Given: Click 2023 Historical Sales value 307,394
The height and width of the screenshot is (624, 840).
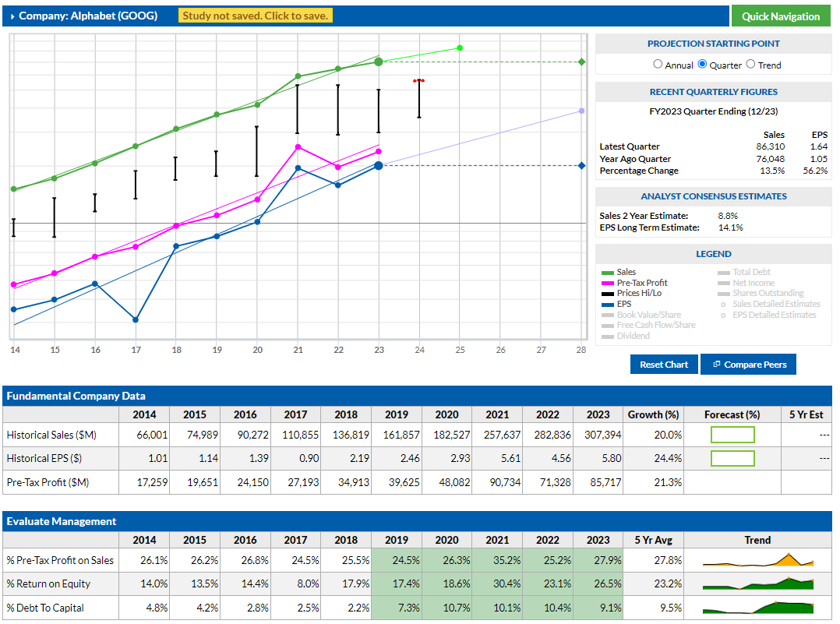Looking at the screenshot, I should point(602,435).
